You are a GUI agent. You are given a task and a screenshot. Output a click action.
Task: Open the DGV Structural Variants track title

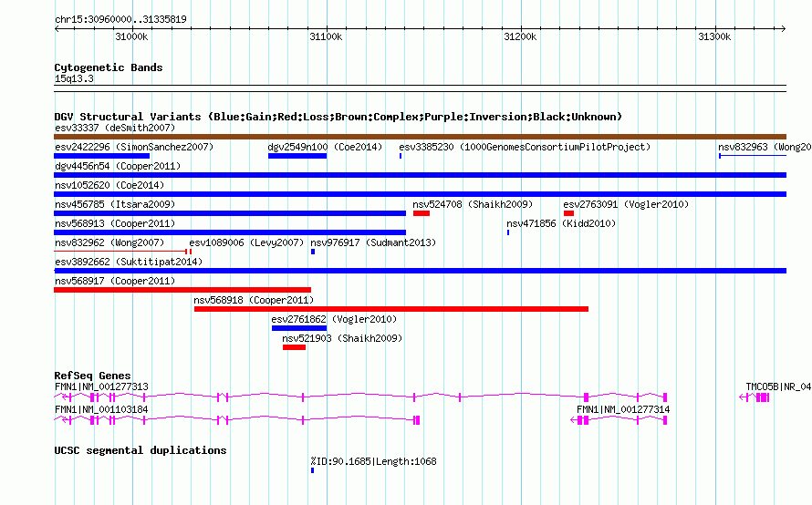click(x=338, y=117)
